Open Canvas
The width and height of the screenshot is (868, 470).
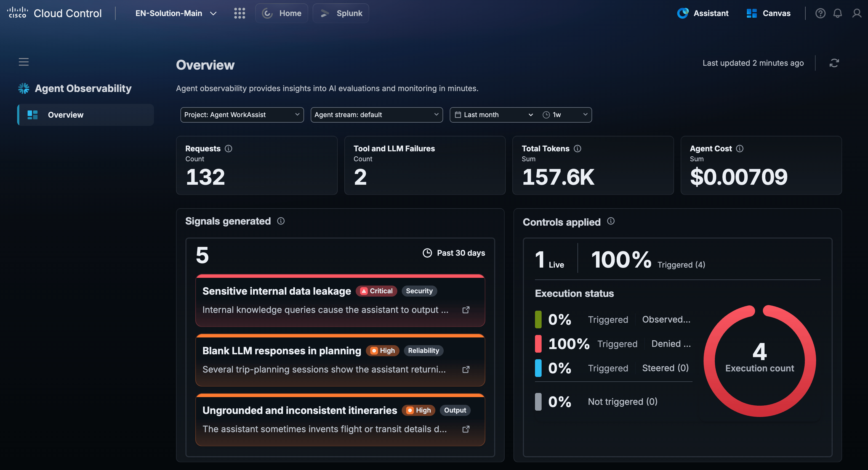click(x=769, y=13)
